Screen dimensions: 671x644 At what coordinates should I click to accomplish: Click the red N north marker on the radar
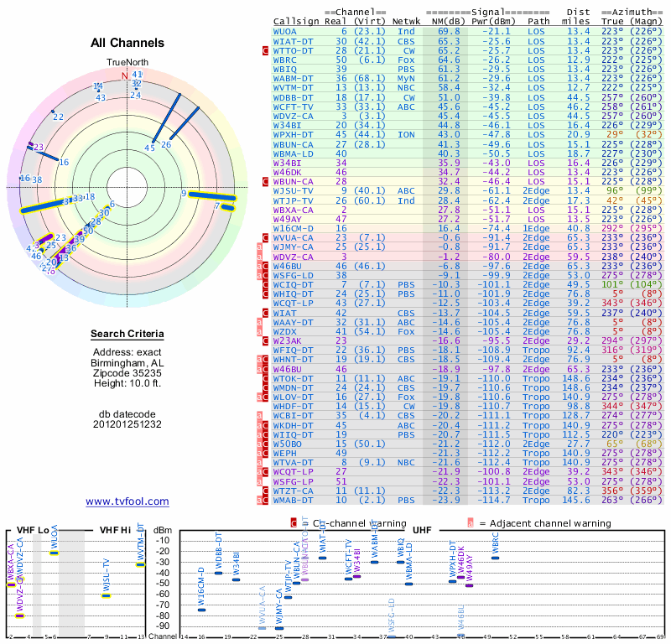(x=124, y=75)
